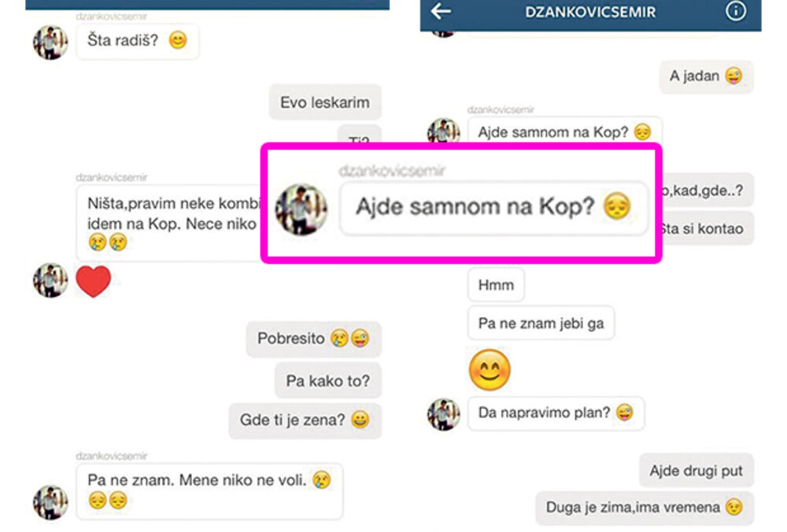
Task: Select 'Pa ne znam jebi ga' message
Action: pyautogui.click(x=541, y=323)
